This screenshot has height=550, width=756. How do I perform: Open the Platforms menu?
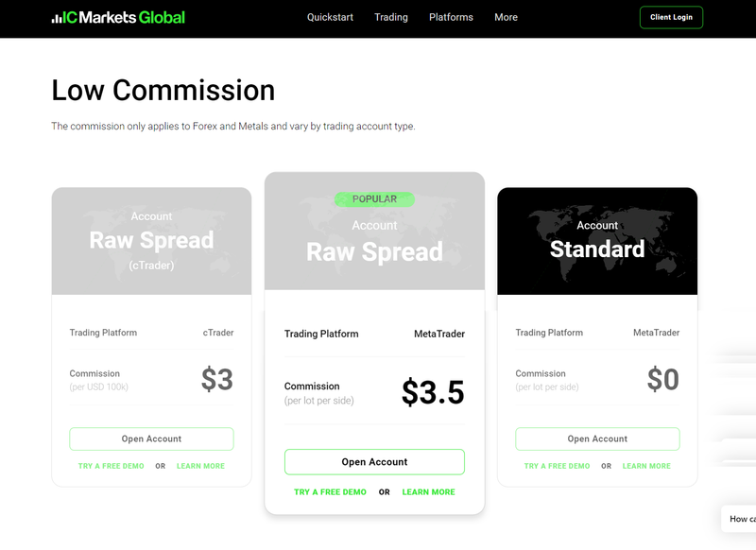coord(451,17)
